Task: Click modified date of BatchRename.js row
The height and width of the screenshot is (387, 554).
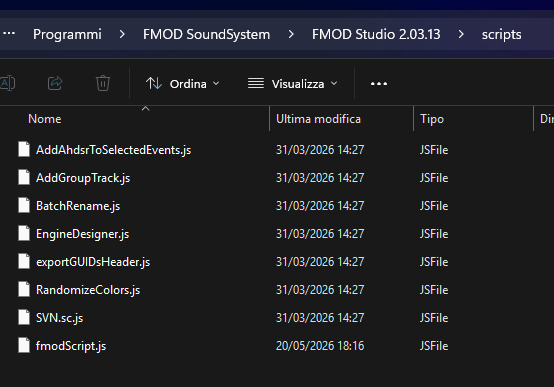Action: 320,206
